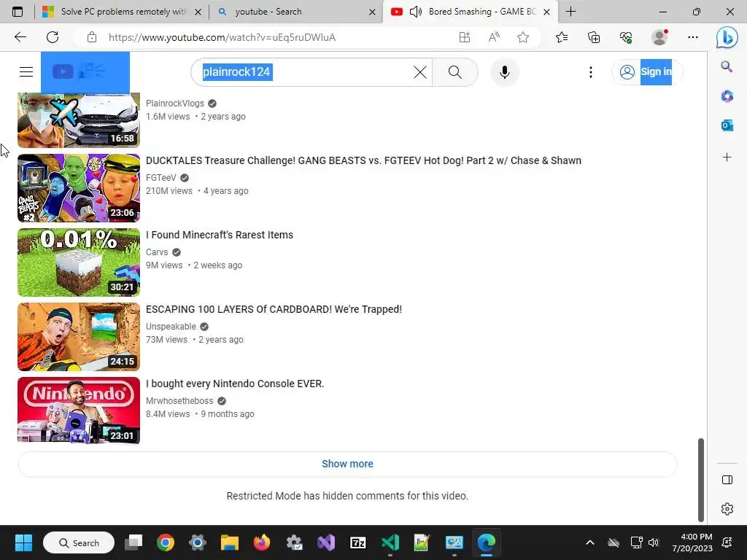Select the Bored Smashing YouTube tab
This screenshot has width=747, height=560.
(471, 12)
